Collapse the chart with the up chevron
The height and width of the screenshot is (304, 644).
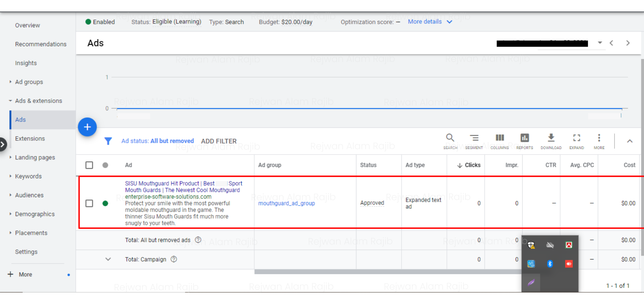(x=630, y=141)
